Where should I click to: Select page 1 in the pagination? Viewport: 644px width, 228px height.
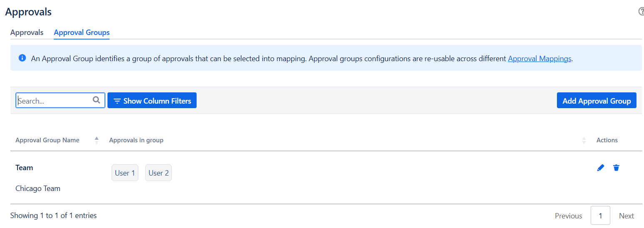(x=600, y=216)
